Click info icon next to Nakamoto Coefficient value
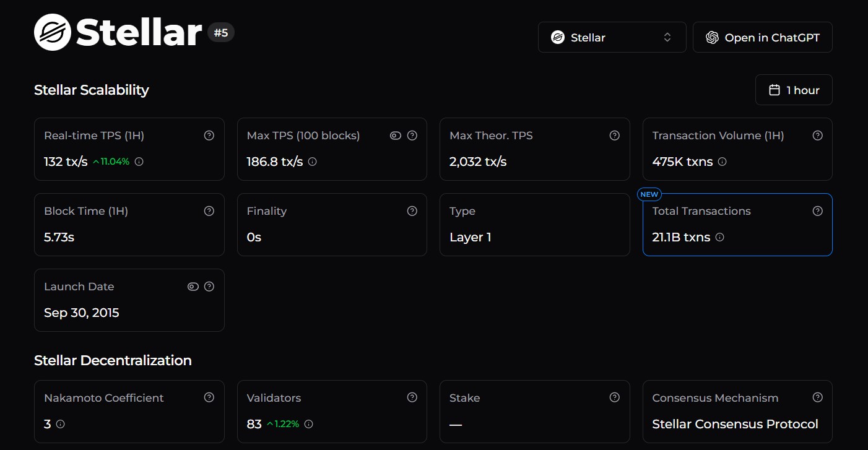The image size is (868, 450). [x=61, y=424]
